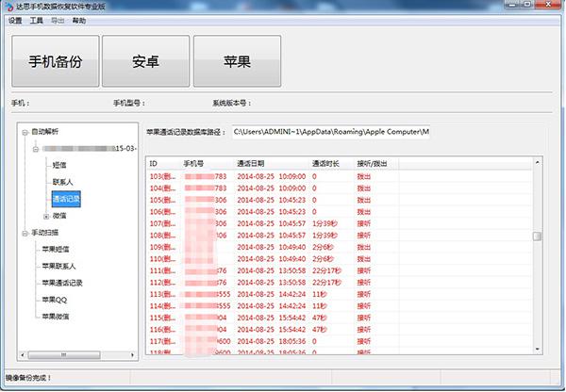Open the 工具 menu

[x=37, y=20]
